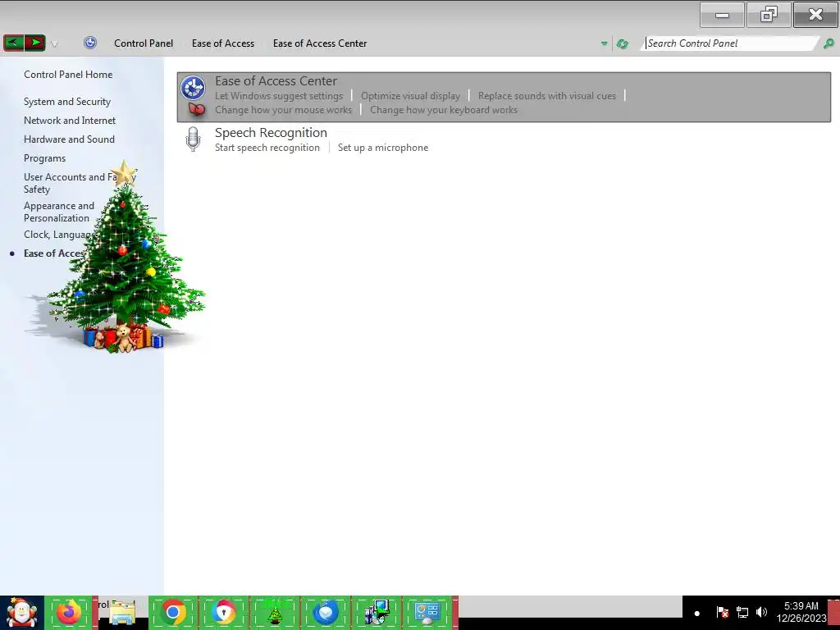Click the Show Desktop strip
840x630 pixels.
[834, 613]
